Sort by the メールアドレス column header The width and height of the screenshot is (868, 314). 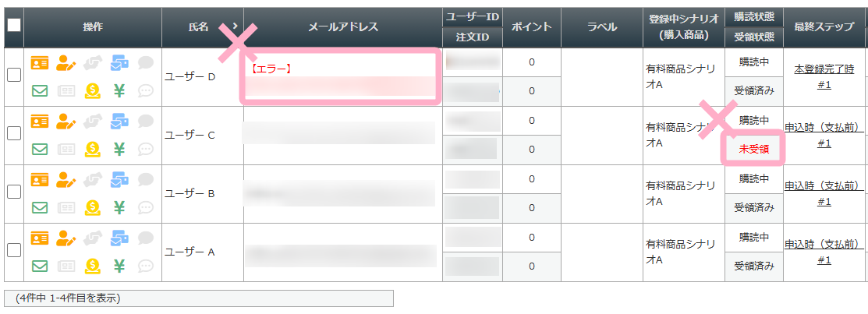pyautogui.click(x=343, y=26)
